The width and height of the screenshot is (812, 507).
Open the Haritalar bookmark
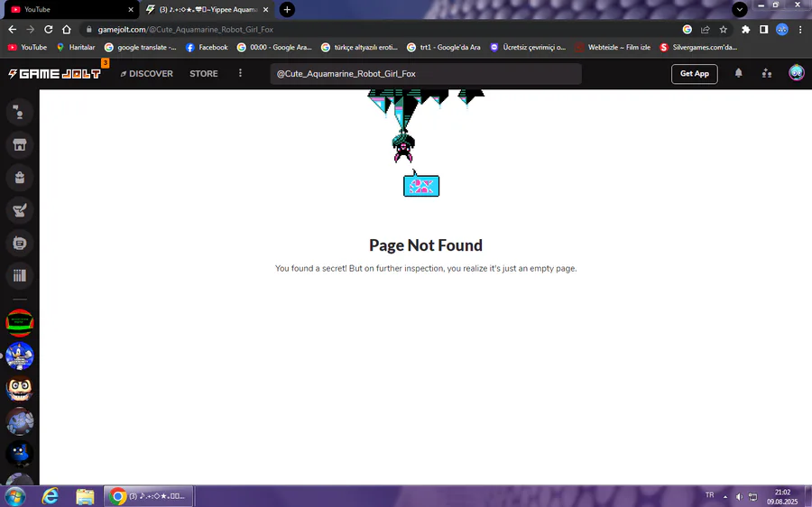click(76, 47)
